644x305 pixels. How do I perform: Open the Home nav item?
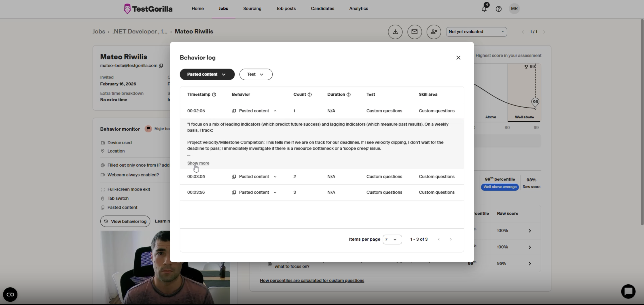(x=197, y=8)
